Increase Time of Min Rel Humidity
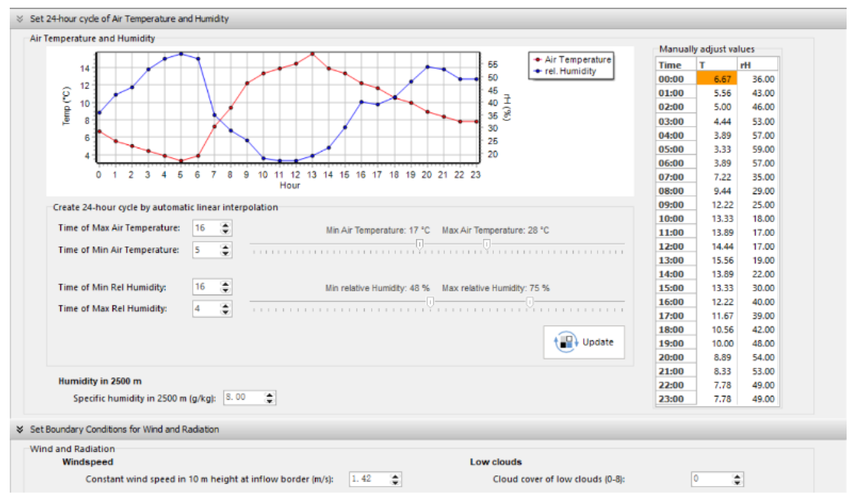This screenshot has width=858, height=504. point(225,284)
